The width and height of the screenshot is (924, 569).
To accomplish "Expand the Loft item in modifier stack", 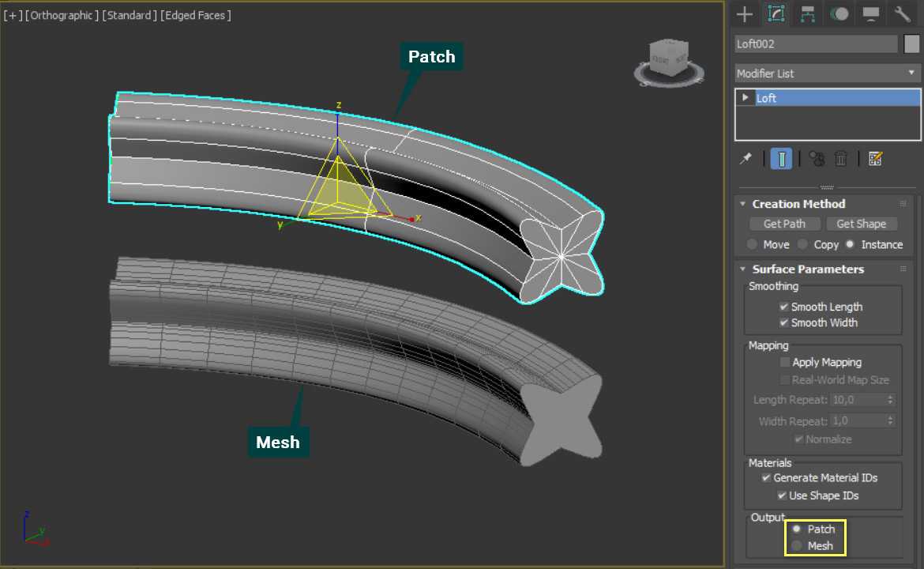I will click(x=745, y=98).
